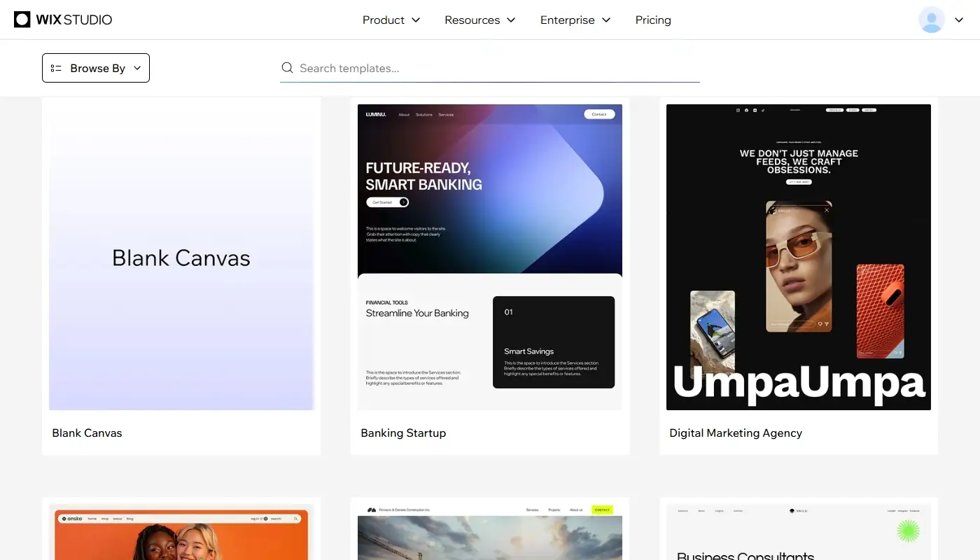Screen dimensions: 980x560
Task: Click the user profile avatar
Action: 931,20
